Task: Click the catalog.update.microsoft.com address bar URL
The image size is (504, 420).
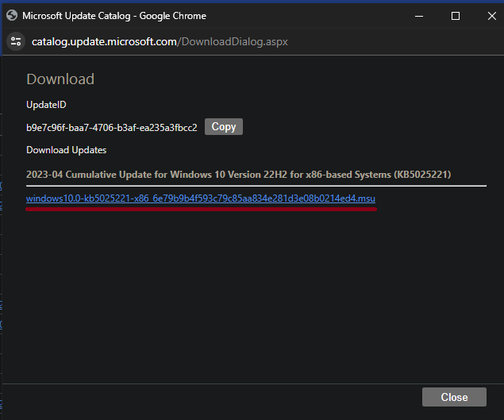Action: click(160, 42)
